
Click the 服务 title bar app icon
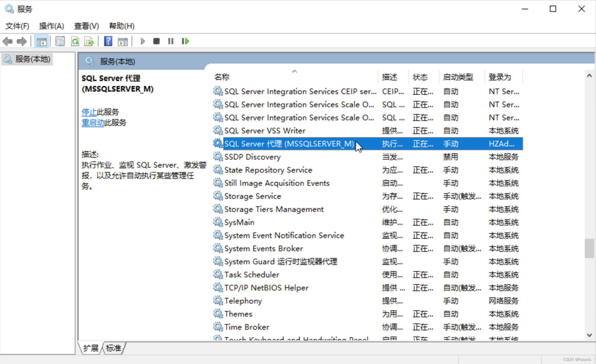click(9, 9)
